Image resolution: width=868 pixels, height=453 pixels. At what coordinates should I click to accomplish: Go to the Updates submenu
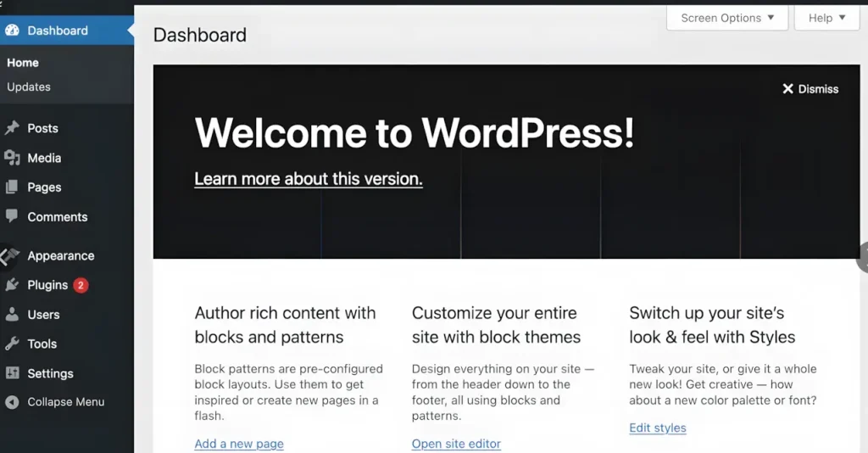point(29,87)
